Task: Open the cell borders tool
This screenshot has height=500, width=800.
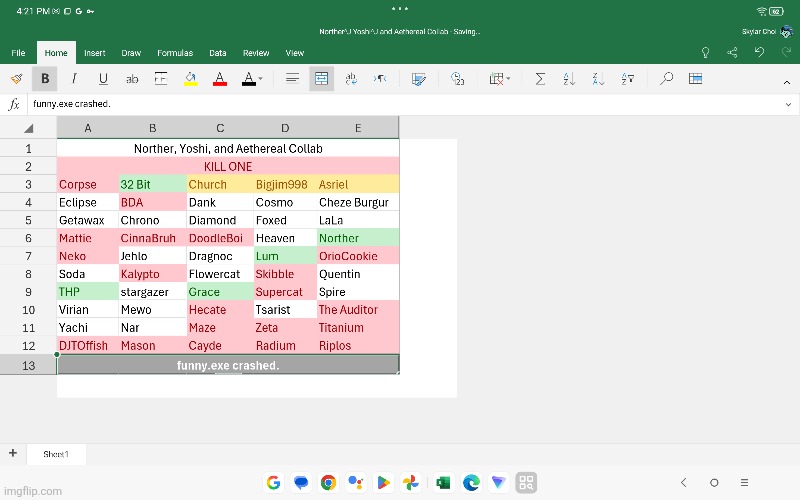Action: [x=161, y=79]
